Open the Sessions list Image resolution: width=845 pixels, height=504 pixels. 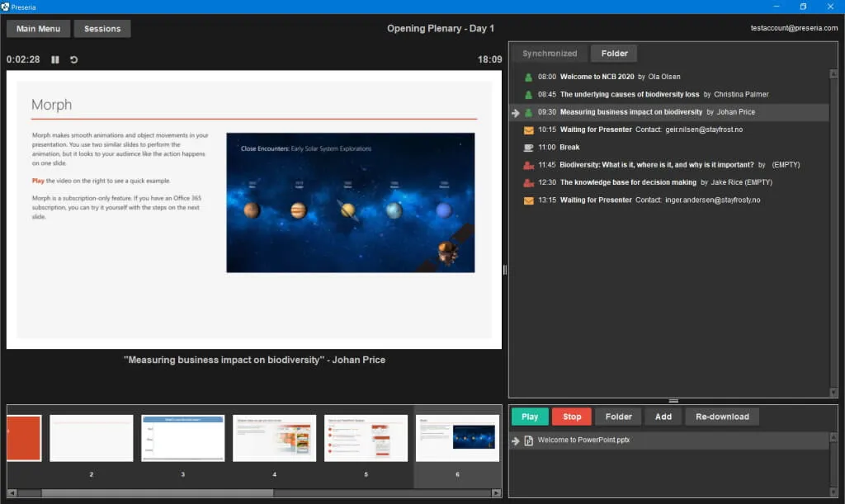pyautogui.click(x=102, y=29)
